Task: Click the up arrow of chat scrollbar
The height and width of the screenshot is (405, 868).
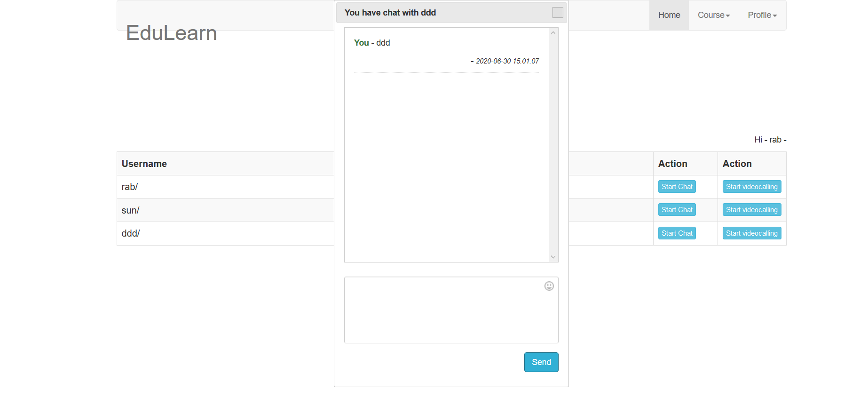Action: pos(553,32)
